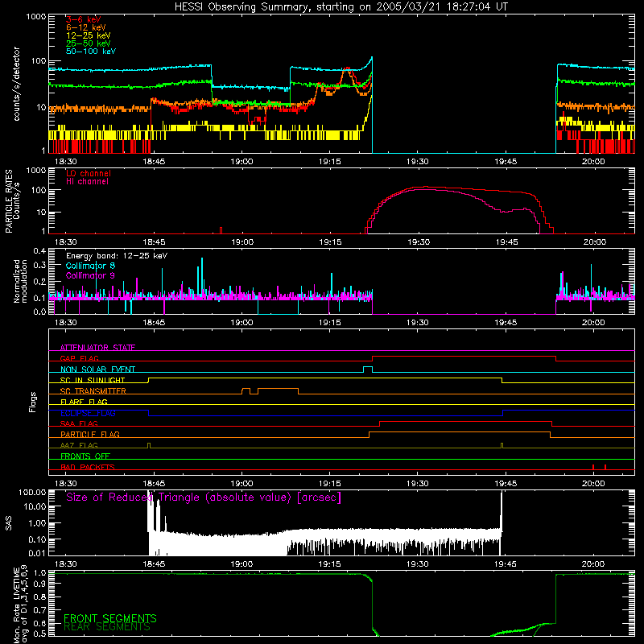
Task: Select the green '25-50 keV' legend label
Action: 88,43
